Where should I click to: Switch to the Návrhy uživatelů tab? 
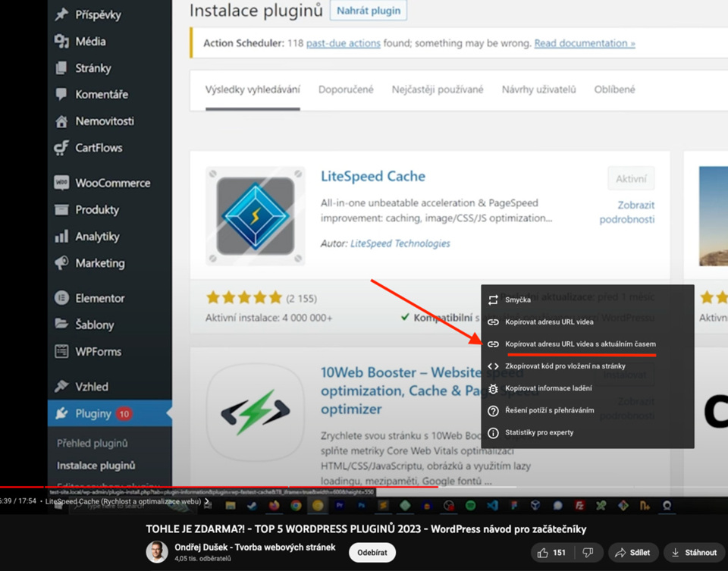pos(538,89)
